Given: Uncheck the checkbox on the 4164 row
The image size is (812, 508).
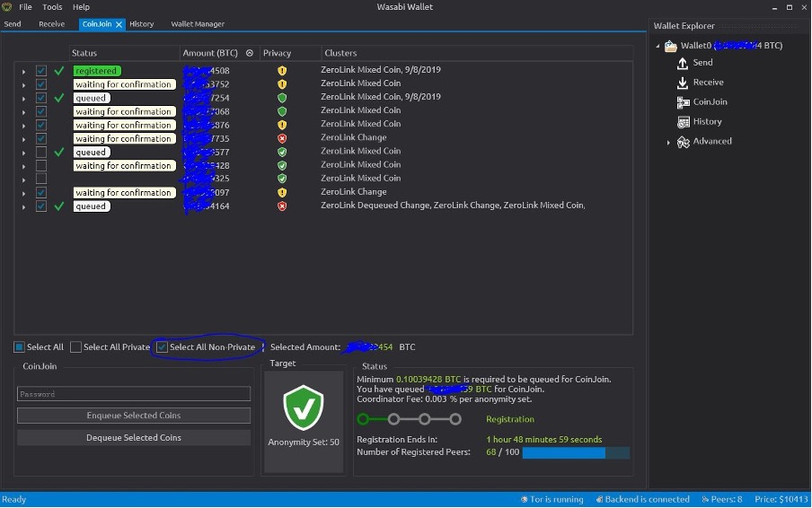Looking at the screenshot, I should click(41, 206).
